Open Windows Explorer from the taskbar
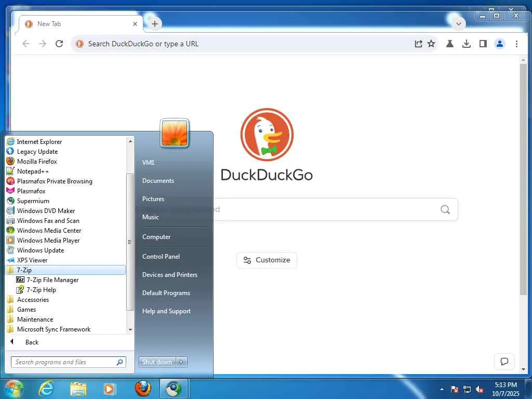Screen dimensions: 532x399 coord(78,389)
